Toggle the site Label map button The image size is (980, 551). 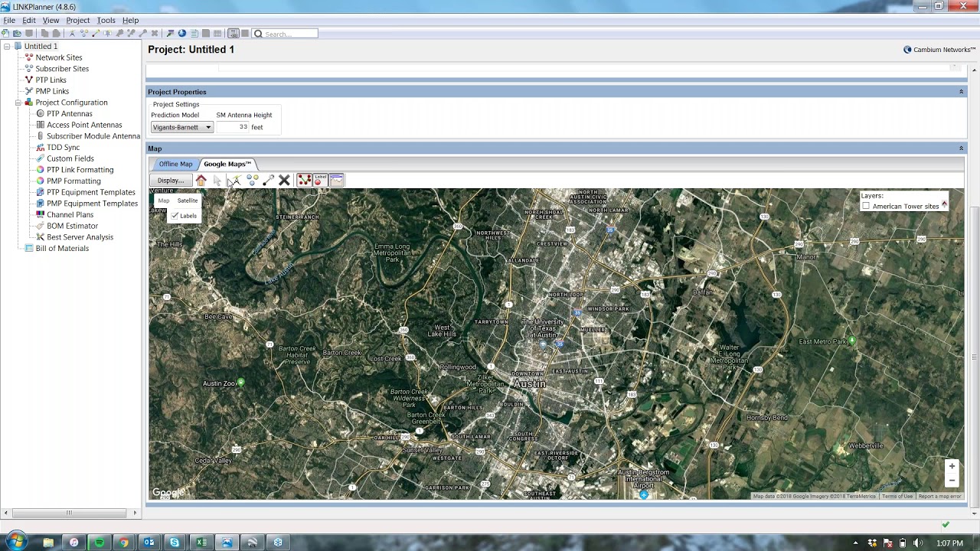[x=320, y=180]
